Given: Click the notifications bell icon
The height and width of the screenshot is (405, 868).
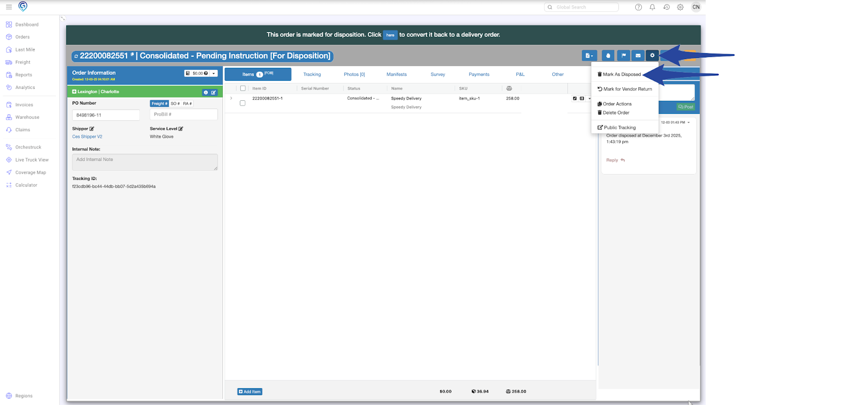Looking at the screenshot, I should click(x=652, y=7).
